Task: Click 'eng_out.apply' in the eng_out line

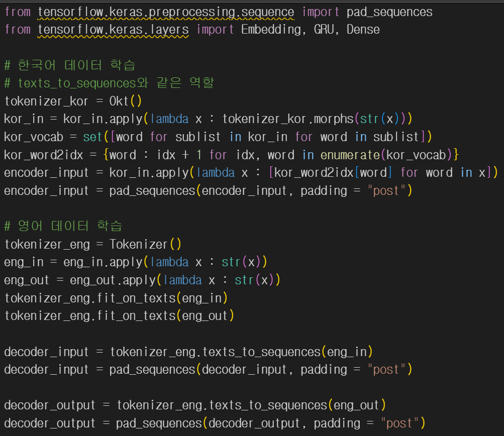Action: click(113, 280)
